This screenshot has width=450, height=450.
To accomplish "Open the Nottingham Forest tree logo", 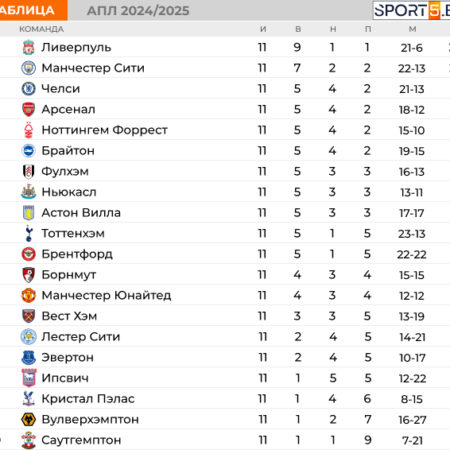I will click(x=29, y=130).
